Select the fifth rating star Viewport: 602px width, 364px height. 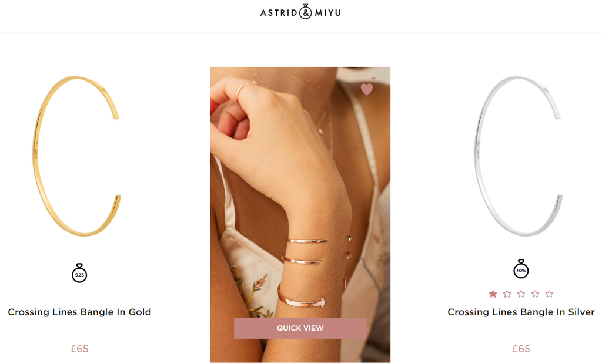tap(550, 294)
